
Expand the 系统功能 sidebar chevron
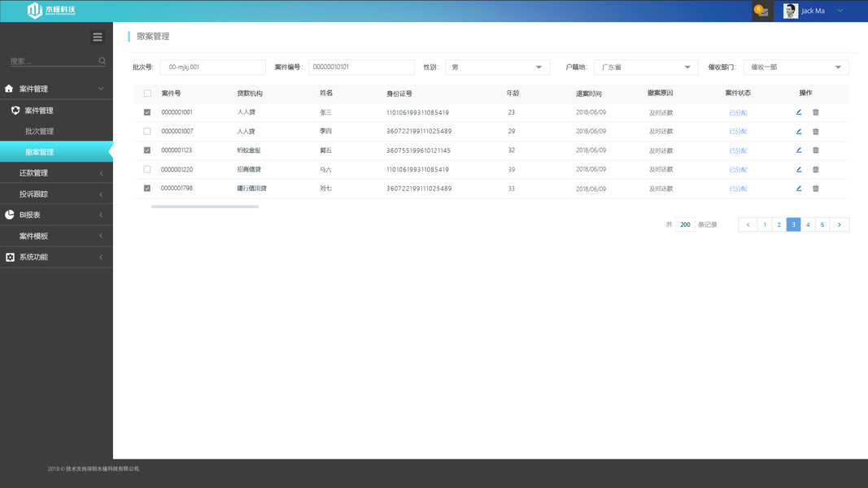click(102, 257)
